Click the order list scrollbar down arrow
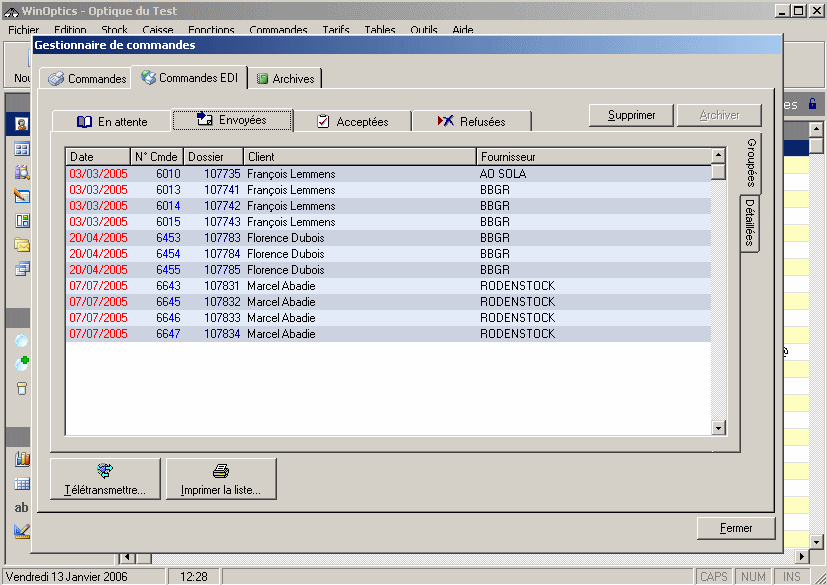This screenshot has height=585, width=827. click(x=718, y=428)
